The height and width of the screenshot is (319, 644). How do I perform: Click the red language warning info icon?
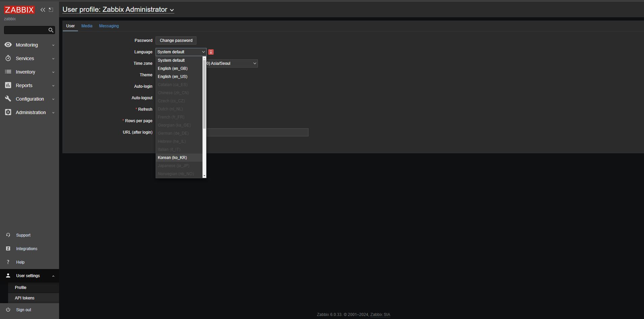pyautogui.click(x=211, y=52)
